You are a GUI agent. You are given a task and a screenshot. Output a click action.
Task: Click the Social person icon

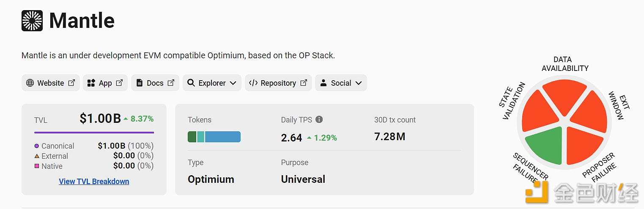point(323,83)
